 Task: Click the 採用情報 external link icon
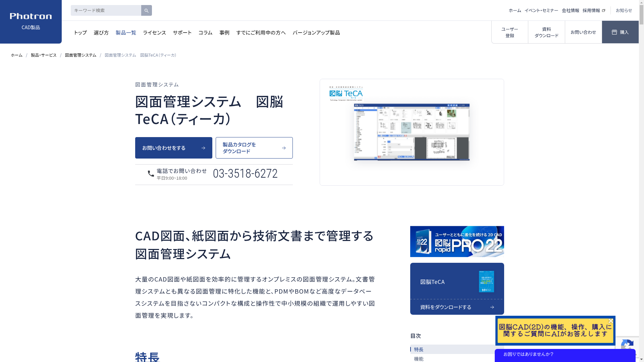[x=603, y=10]
